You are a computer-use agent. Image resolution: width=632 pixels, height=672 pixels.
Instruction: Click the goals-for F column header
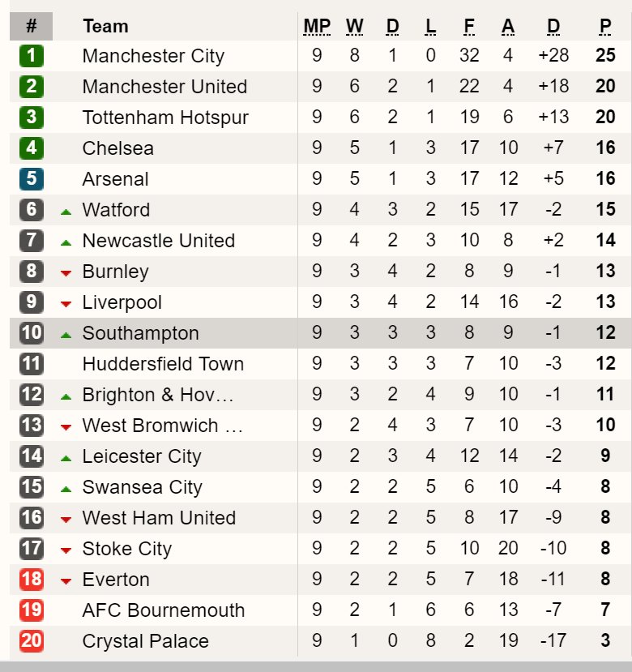[x=469, y=27]
